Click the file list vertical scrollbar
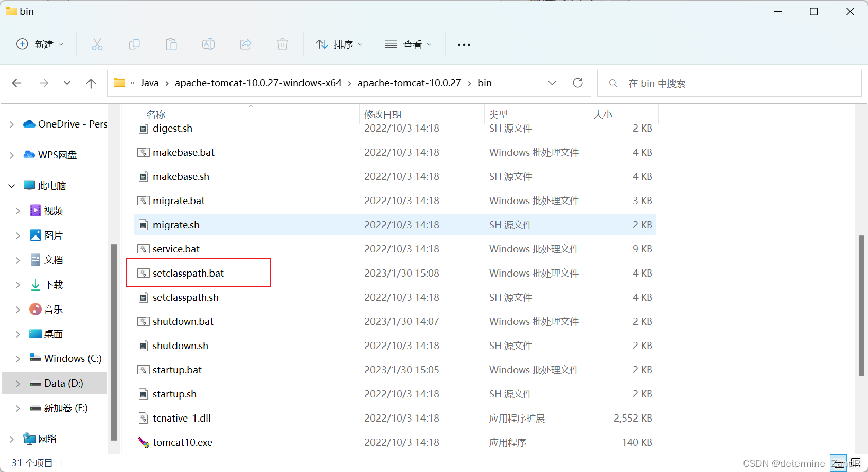 point(861,306)
